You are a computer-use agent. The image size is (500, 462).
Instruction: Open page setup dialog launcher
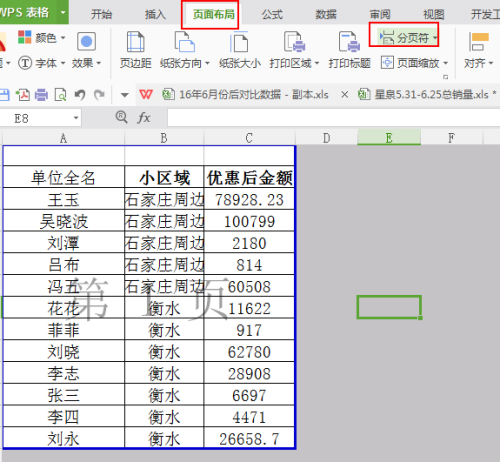coord(446,77)
